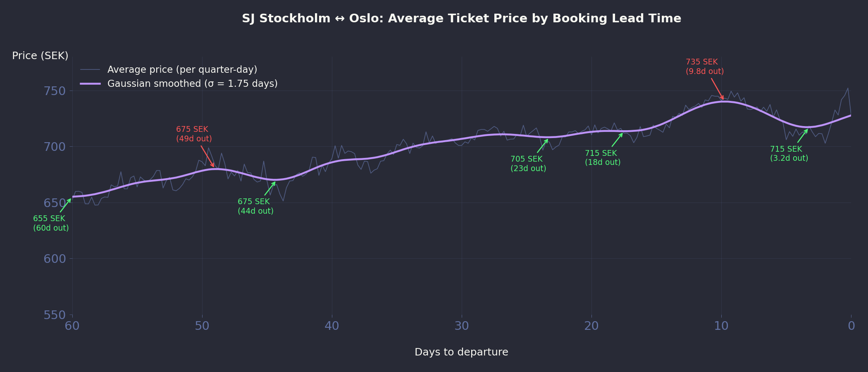Click the x-axis tick label 40
This screenshot has height=372, width=868.
click(332, 326)
